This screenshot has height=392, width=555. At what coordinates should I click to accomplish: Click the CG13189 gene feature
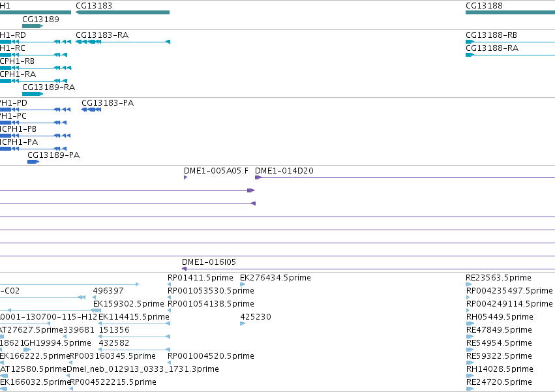pos(33,26)
